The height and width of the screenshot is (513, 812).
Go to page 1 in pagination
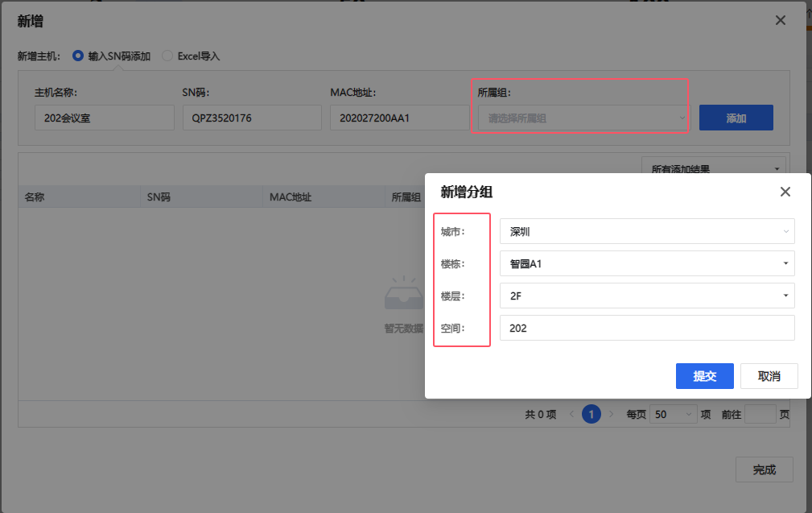pos(591,415)
